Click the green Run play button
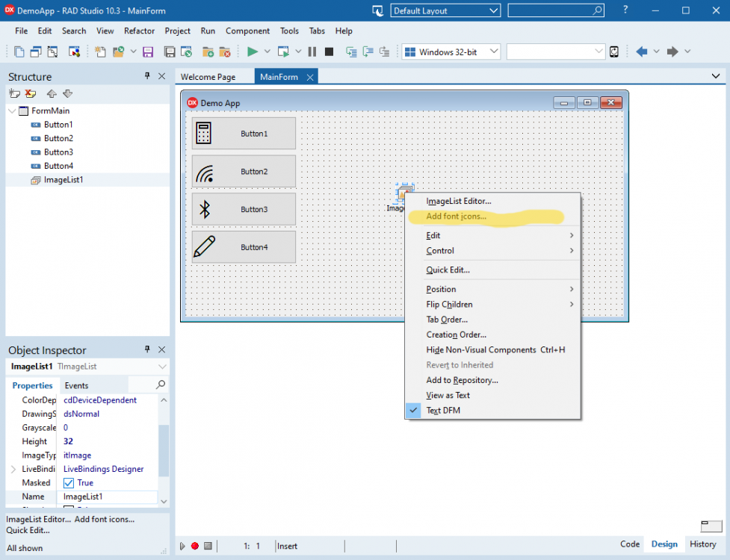 (x=253, y=52)
